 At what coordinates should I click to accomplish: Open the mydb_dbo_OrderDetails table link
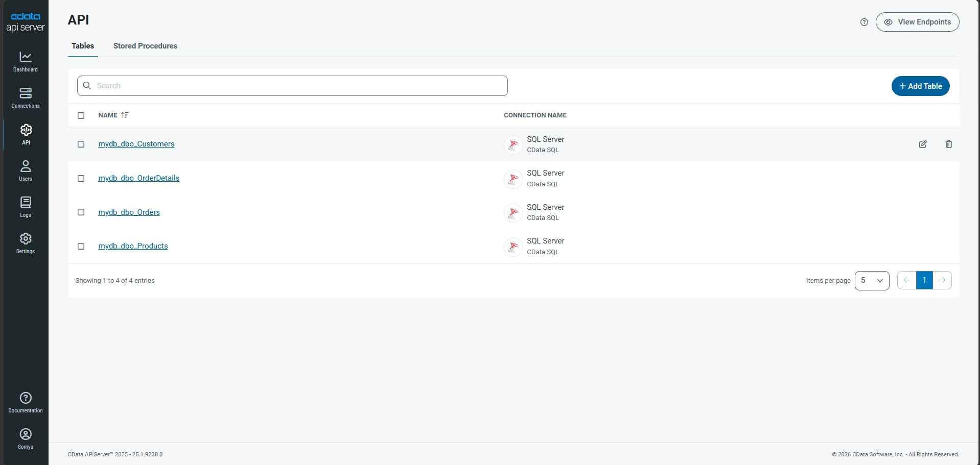[139, 178]
